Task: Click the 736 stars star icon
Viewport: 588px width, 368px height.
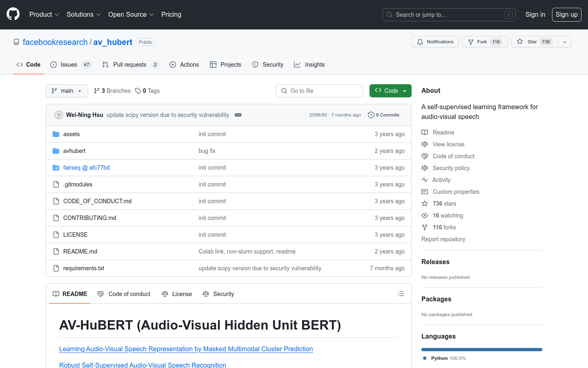Action: [x=425, y=204]
